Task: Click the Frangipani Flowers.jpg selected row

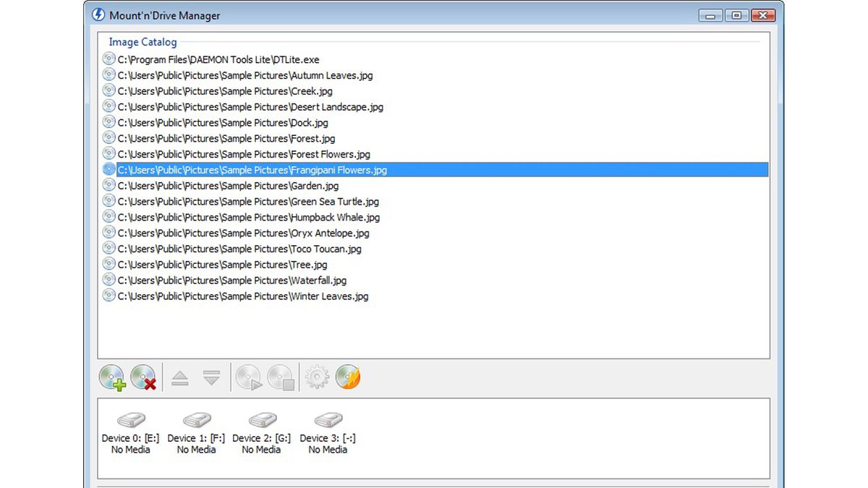Action: 252,170
